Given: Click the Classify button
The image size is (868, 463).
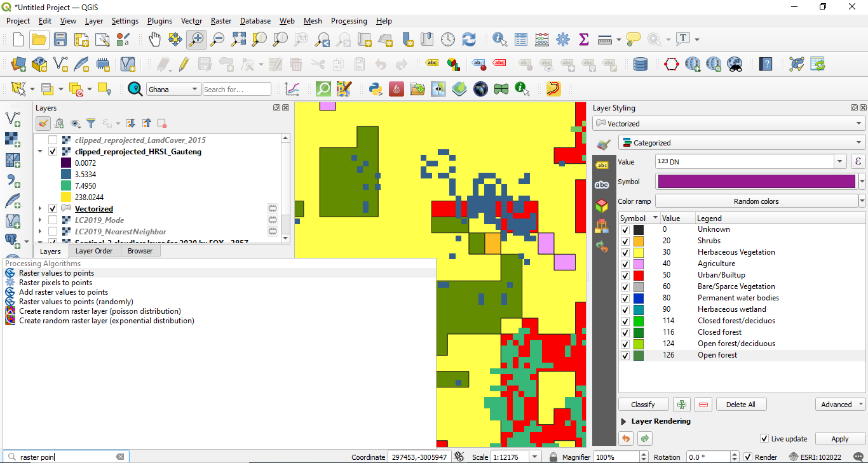Looking at the screenshot, I should click(643, 405).
